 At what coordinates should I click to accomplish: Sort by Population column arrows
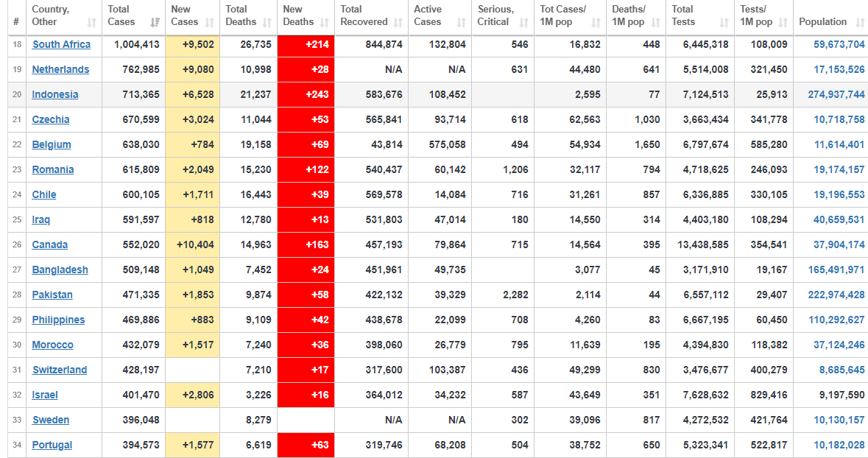pos(860,23)
